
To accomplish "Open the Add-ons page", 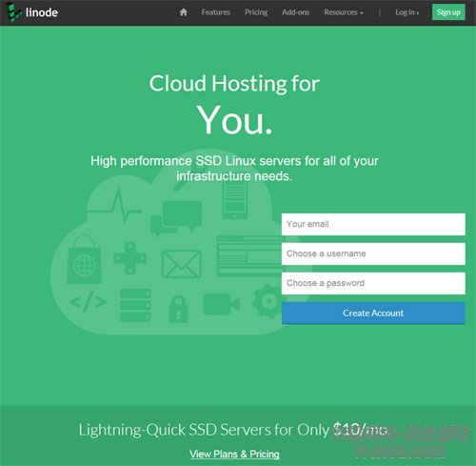I will pyautogui.click(x=295, y=12).
